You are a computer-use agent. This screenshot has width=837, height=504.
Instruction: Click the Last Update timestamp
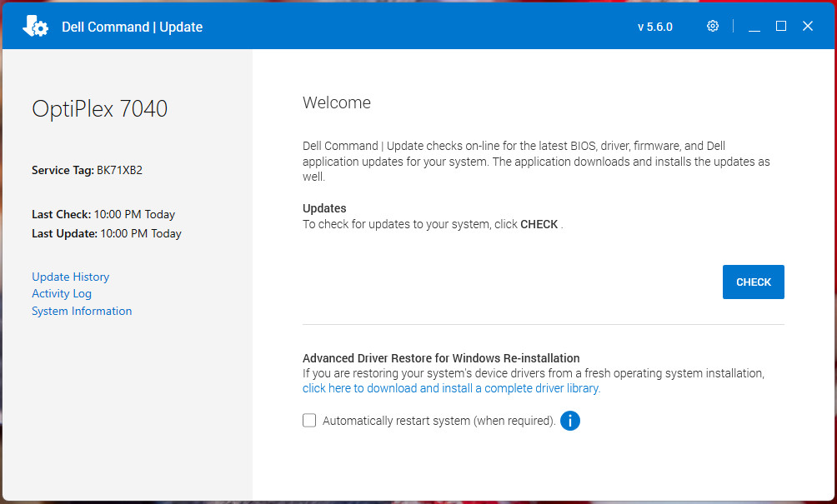click(x=141, y=233)
